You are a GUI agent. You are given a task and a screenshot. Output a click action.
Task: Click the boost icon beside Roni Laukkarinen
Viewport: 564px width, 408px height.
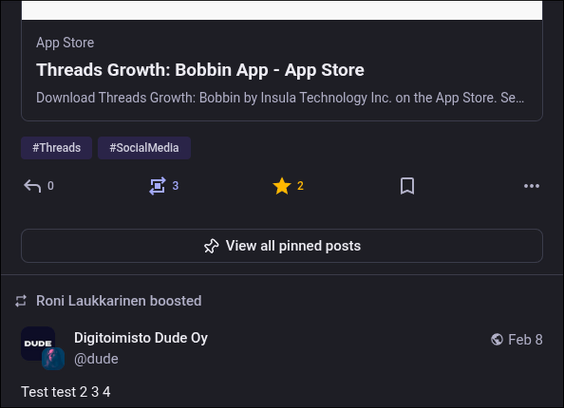pos(21,301)
